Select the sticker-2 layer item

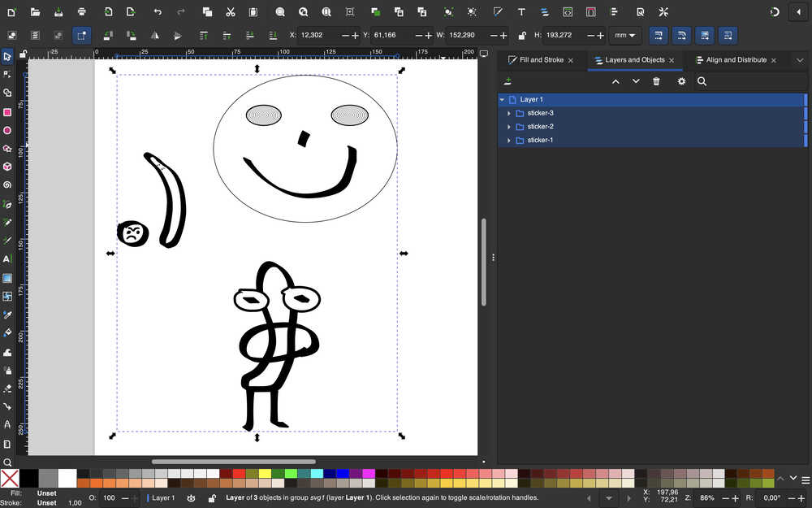click(x=540, y=127)
